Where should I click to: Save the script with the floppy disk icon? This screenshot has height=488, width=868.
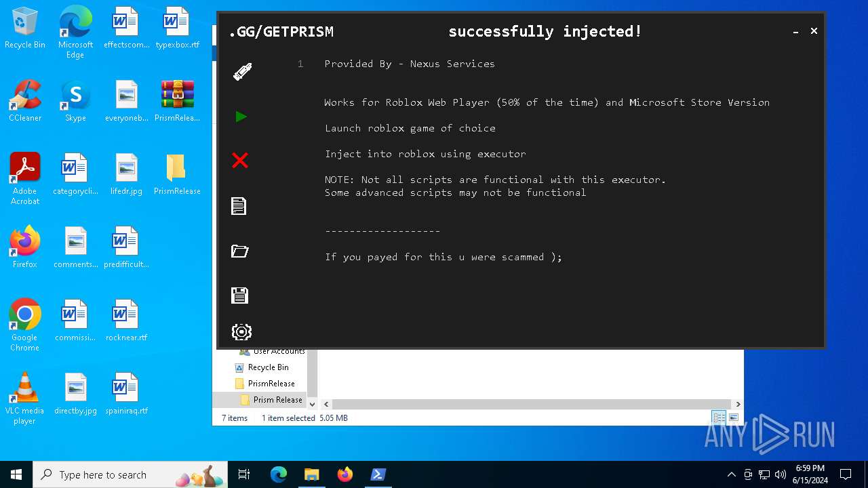pyautogui.click(x=239, y=296)
